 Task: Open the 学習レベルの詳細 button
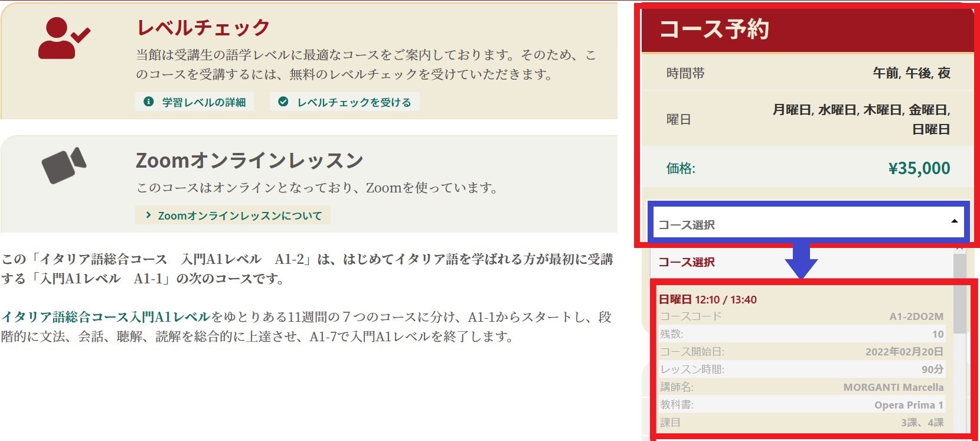click(195, 102)
